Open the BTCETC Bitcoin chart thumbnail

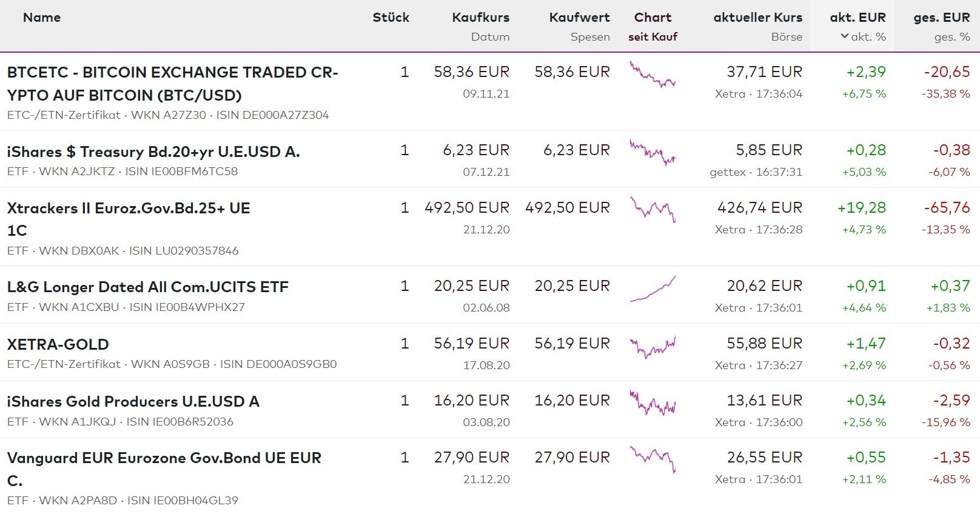click(x=653, y=74)
